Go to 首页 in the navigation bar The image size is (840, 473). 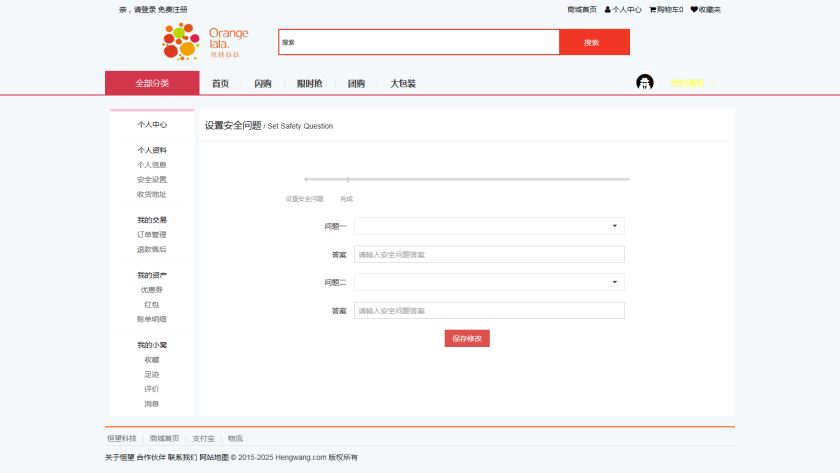[x=220, y=84]
